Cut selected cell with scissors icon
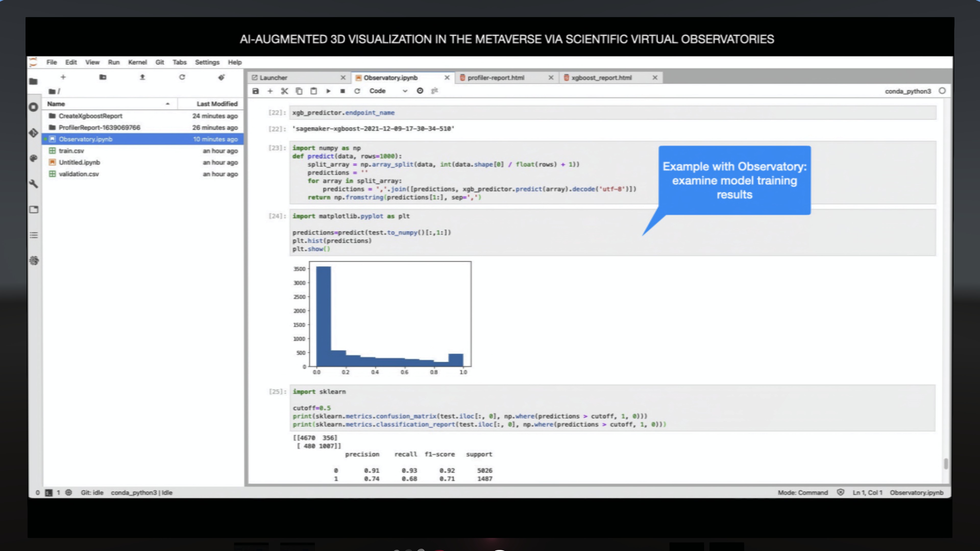Viewport: 980px width, 551px height. (x=284, y=91)
